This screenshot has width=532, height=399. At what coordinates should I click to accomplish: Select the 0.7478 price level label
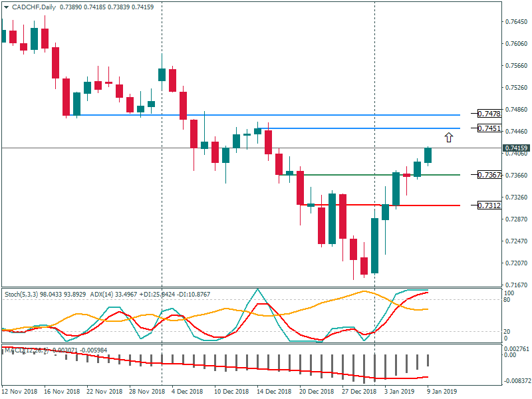click(489, 114)
